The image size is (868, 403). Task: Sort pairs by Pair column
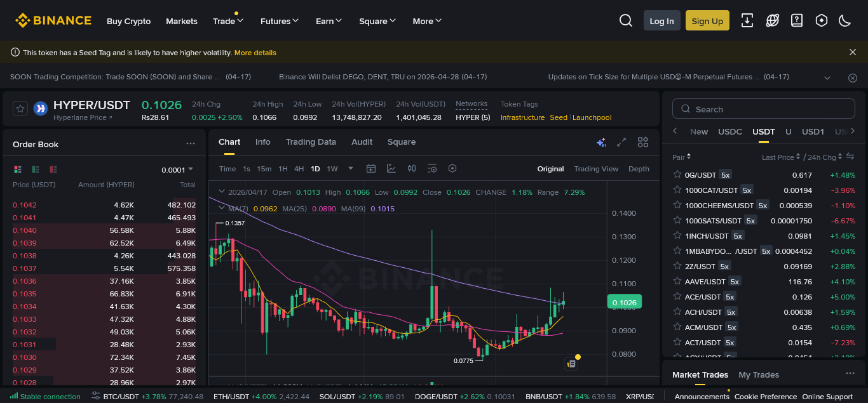click(x=682, y=157)
